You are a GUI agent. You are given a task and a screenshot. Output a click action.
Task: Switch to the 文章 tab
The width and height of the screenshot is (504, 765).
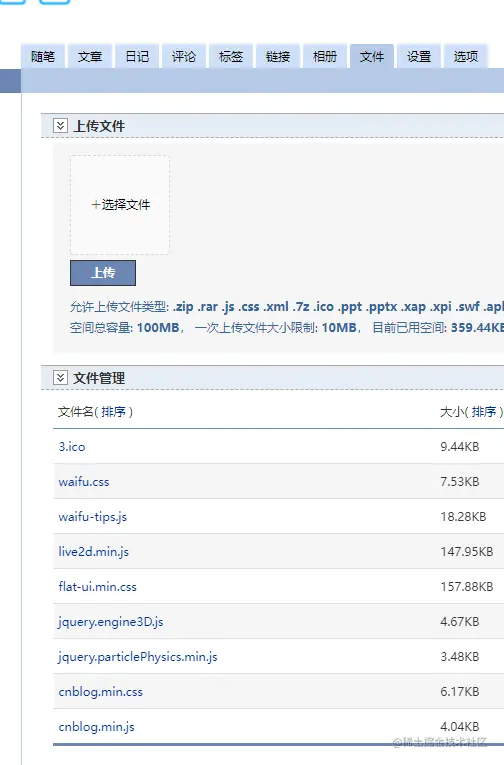90,57
